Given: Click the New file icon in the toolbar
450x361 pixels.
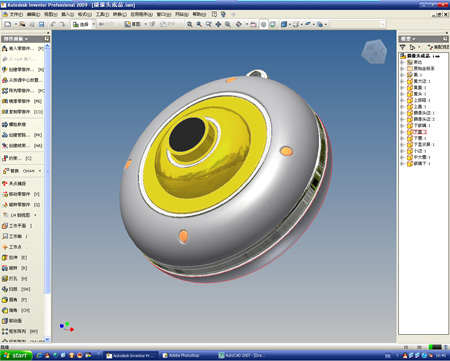Looking at the screenshot, I should tap(8, 24).
